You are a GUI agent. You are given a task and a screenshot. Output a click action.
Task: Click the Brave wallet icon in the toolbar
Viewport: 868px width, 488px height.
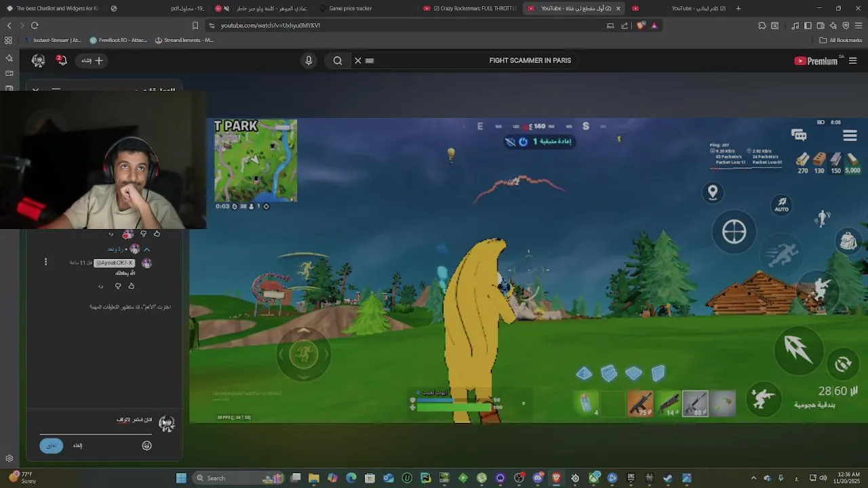click(821, 25)
